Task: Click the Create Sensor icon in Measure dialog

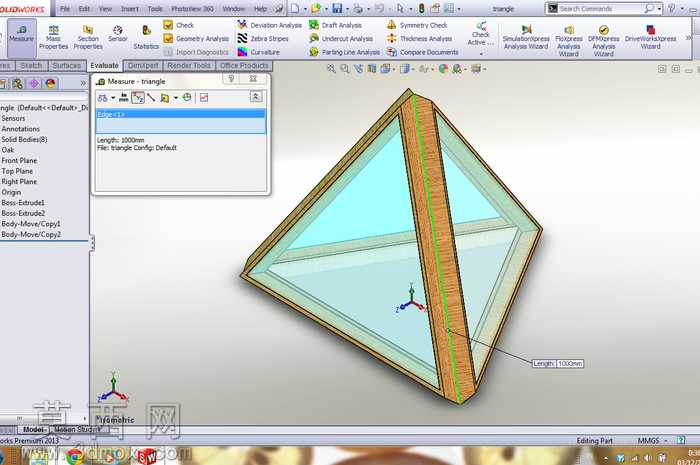Action: [204, 98]
